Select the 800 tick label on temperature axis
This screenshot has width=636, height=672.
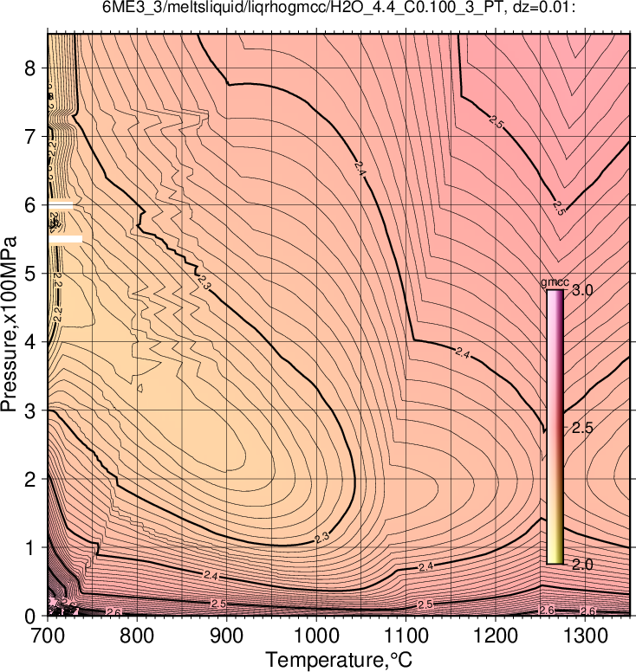tap(137, 636)
